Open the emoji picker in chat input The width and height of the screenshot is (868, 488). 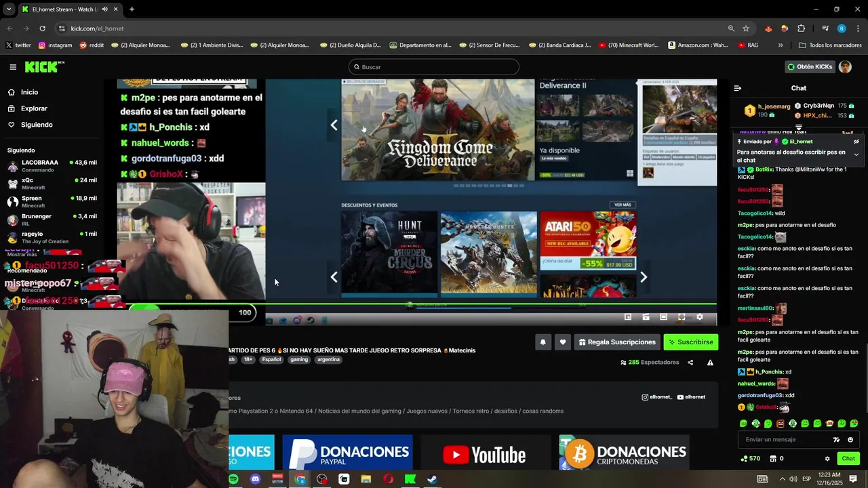pos(850,440)
